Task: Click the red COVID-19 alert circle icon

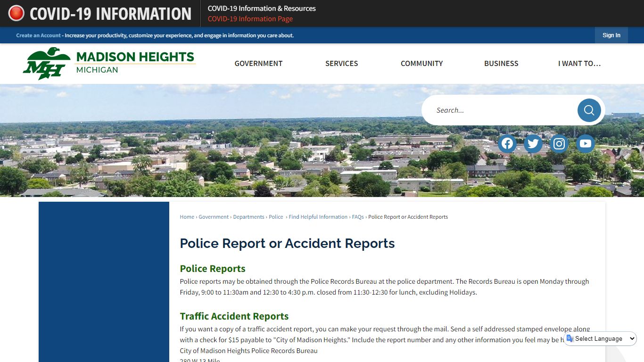Action: pos(17,13)
